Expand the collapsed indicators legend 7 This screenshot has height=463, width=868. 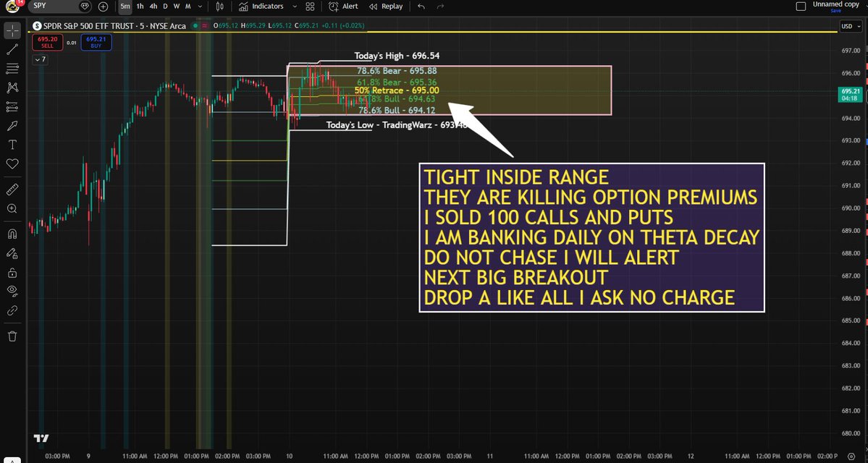(40, 59)
